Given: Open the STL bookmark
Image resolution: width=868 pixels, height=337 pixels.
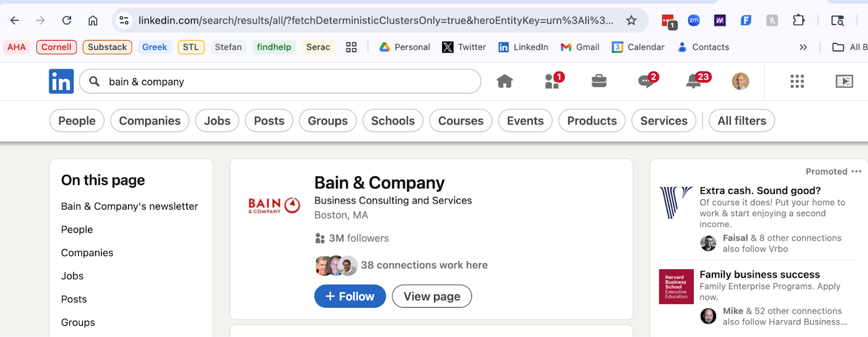Looking at the screenshot, I should (191, 47).
